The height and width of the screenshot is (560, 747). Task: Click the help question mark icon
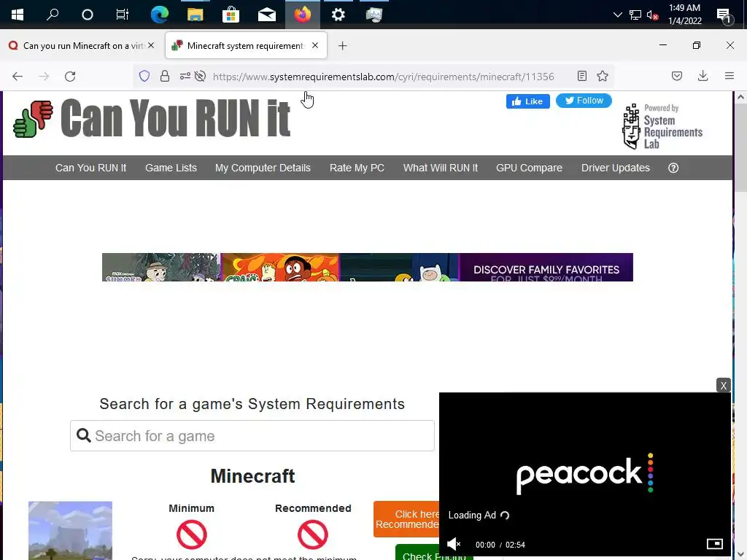pyautogui.click(x=673, y=168)
